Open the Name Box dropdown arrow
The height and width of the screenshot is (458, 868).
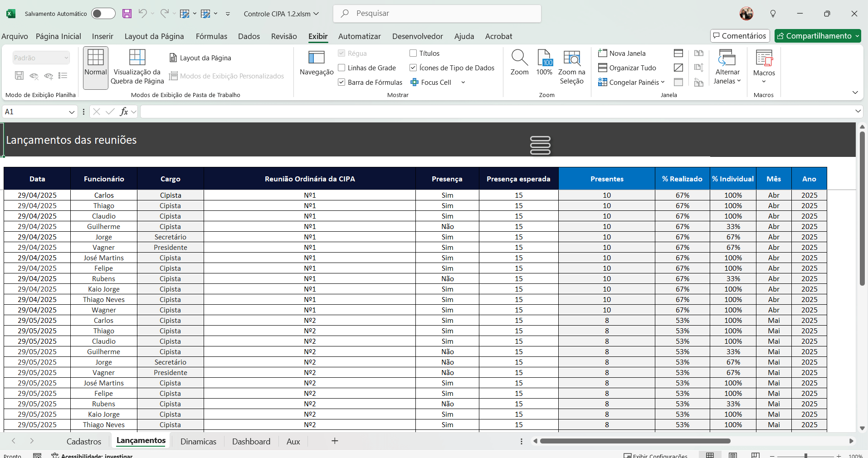(x=72, y=112)
